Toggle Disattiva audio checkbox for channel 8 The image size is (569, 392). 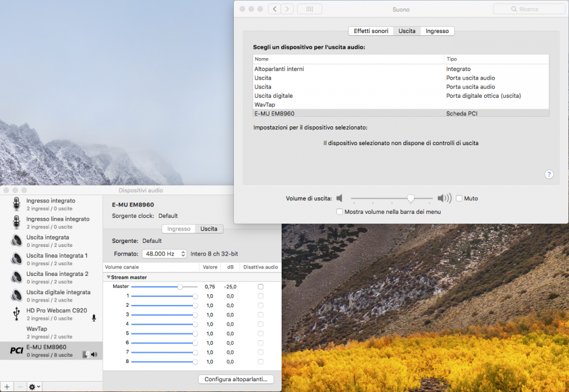coord(261,361)
